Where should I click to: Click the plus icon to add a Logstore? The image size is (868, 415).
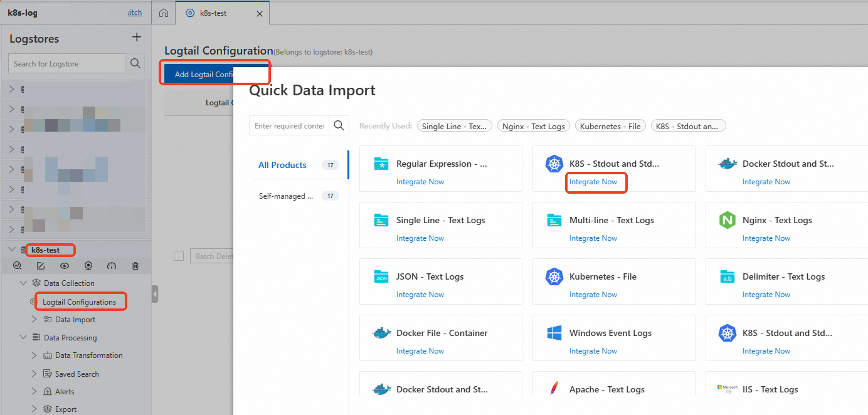click(x=137, y=38)
